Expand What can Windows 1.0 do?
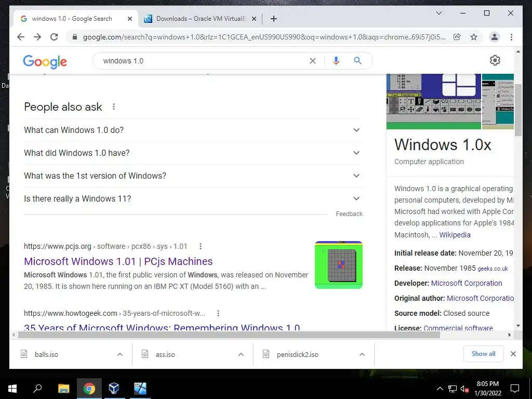532x399 pixels. pos(193,130)
